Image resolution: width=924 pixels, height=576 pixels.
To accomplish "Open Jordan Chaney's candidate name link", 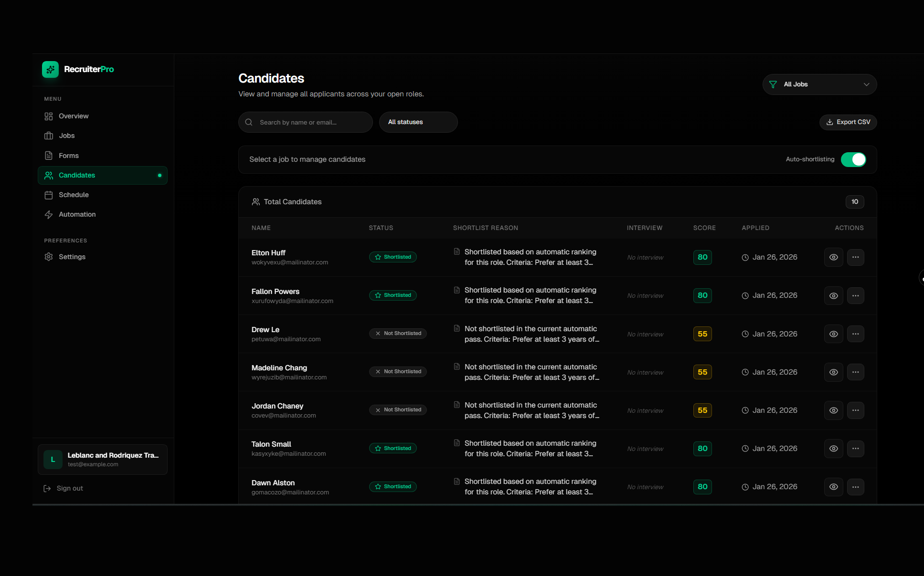I will point(277,406).
